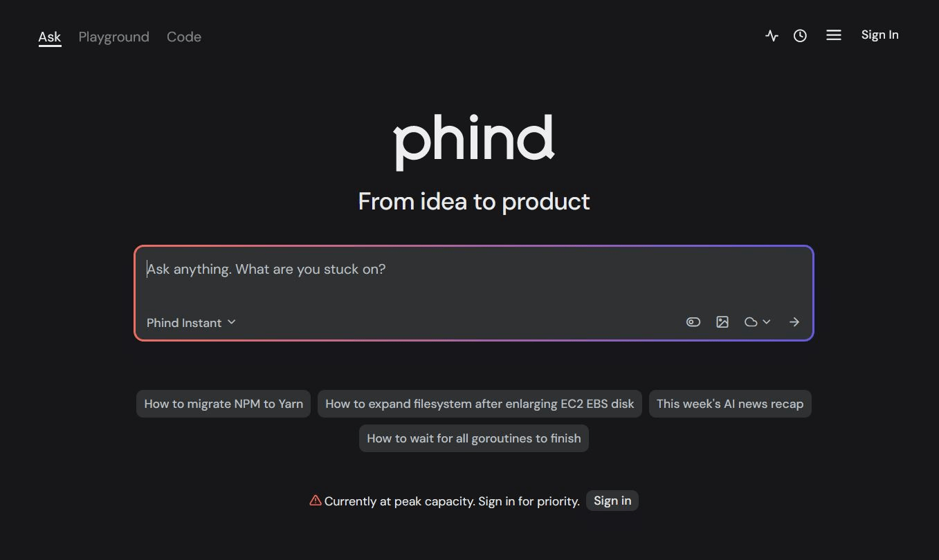The height and width of the screenshot is (560, 939).
Task: Click the cloud icon in the input box
Action: click(x=752, y=321)
